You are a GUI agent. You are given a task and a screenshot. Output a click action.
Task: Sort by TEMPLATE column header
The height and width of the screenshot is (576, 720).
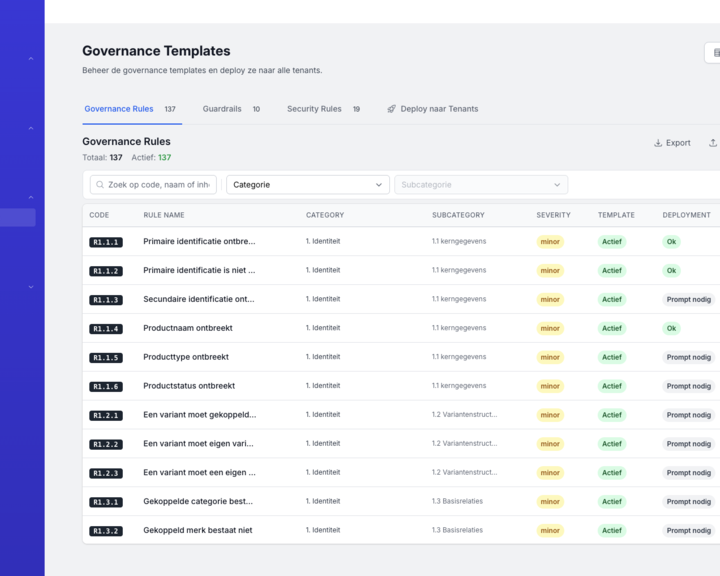pos(616,215)
